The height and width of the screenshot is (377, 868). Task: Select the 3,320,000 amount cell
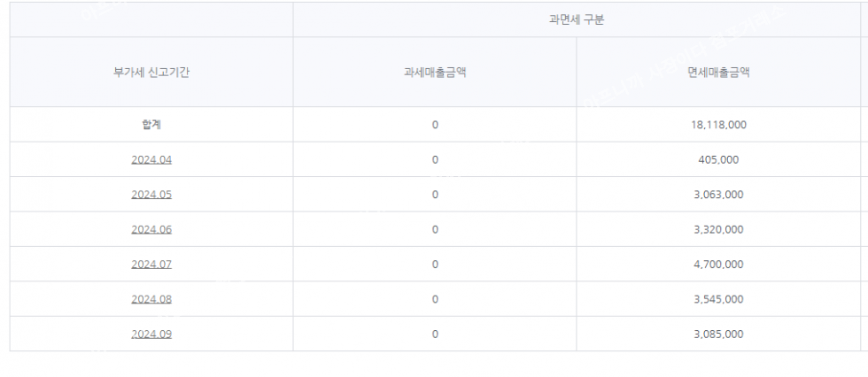pos(718,229)
